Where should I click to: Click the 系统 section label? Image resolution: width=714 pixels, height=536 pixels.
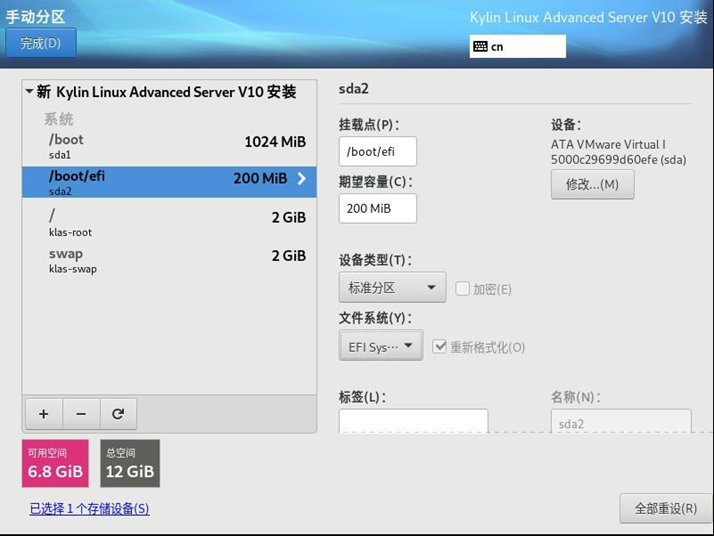click(59, 119)
